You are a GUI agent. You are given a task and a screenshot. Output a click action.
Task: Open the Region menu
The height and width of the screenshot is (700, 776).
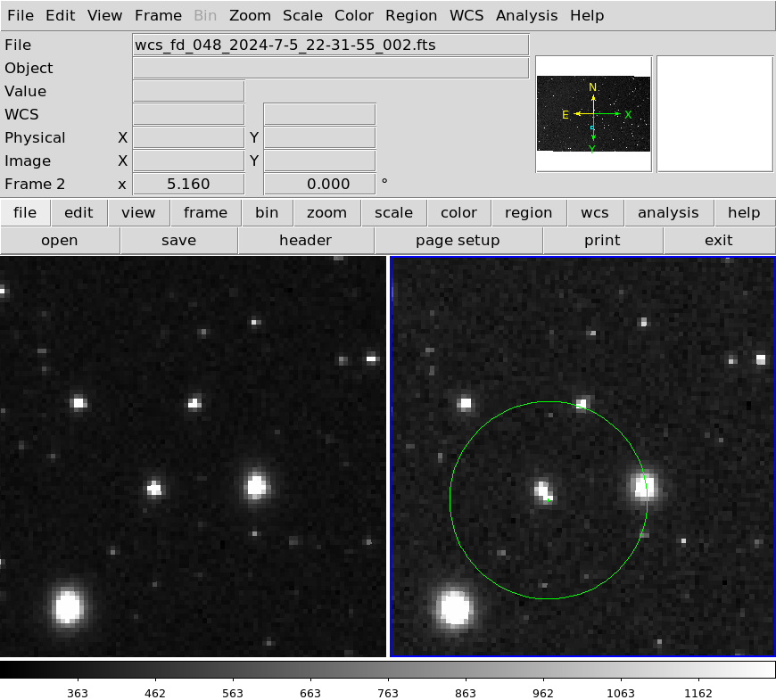coord(411,15)
